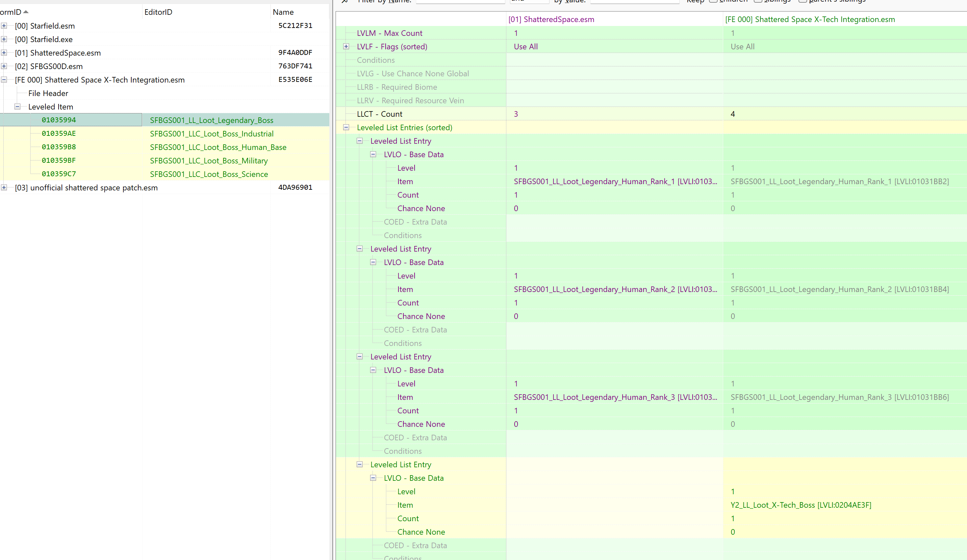Click FormID 010359AE in the tree
967x560 pixels.
(59, 134)
